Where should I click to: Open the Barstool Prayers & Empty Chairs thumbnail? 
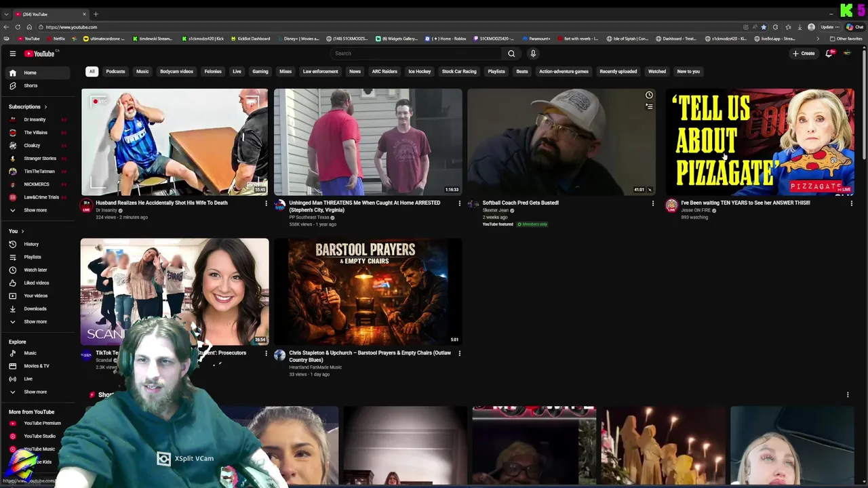(x=368, y=292)
